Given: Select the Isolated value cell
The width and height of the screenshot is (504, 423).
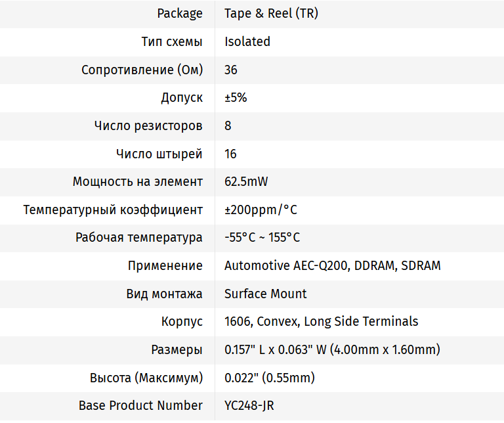Looking at the screenshot, I should (247, 41).
